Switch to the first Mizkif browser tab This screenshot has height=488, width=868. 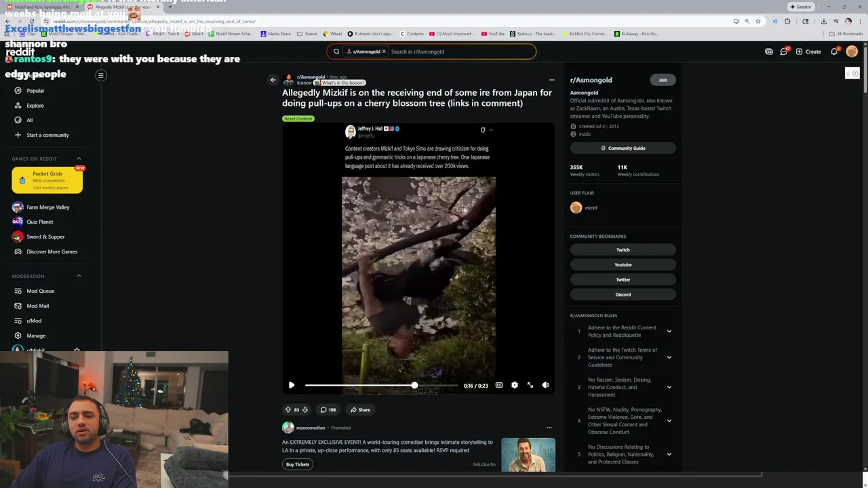click(42, 7)
